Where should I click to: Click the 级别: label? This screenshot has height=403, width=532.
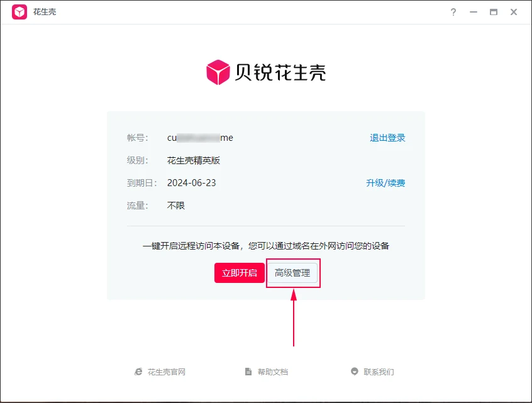click(138, 160)
